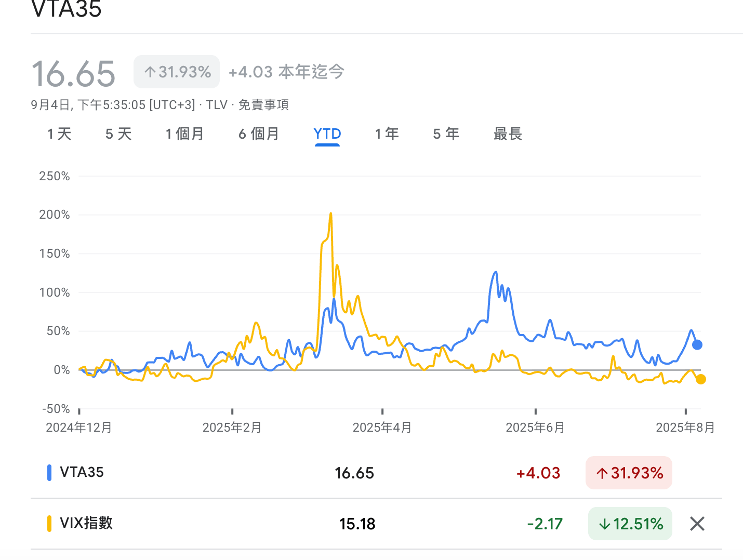The image size is (743, 560).
Task: Click the VIX指數 row label
Action: [86, 524]
